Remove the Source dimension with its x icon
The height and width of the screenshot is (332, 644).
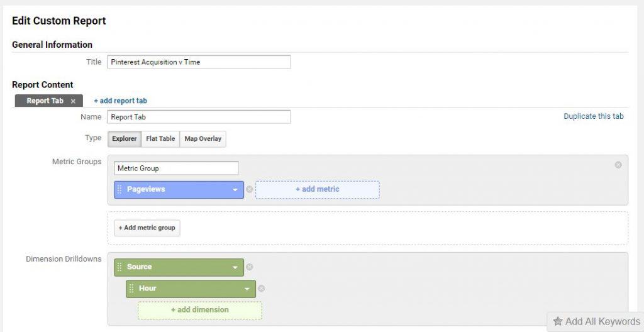[250, 267]
